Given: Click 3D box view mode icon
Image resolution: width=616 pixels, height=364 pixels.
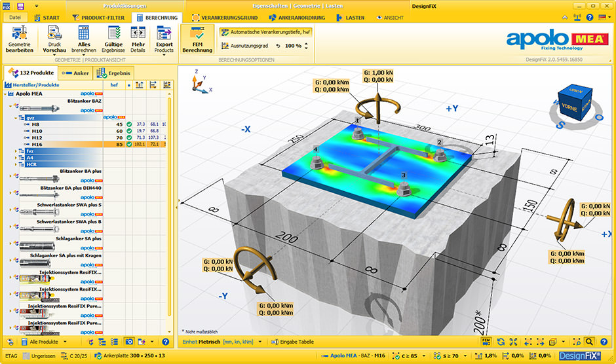Looking at the screenshot, I should coord(552,342).
